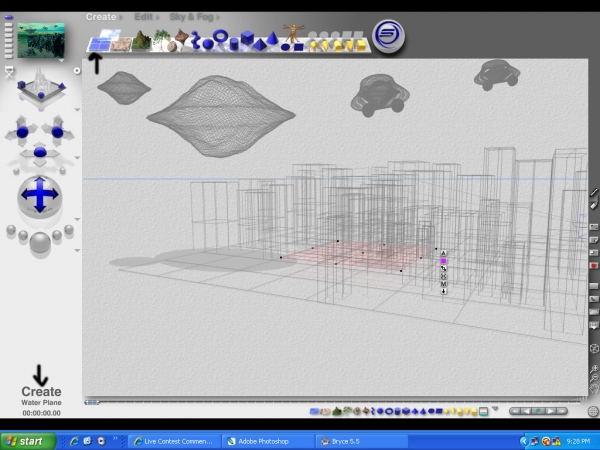Viewport: 600px width, 450px height.
Task: Switch to Bryce 5.5 taskbar button
Action: point(361,441)
